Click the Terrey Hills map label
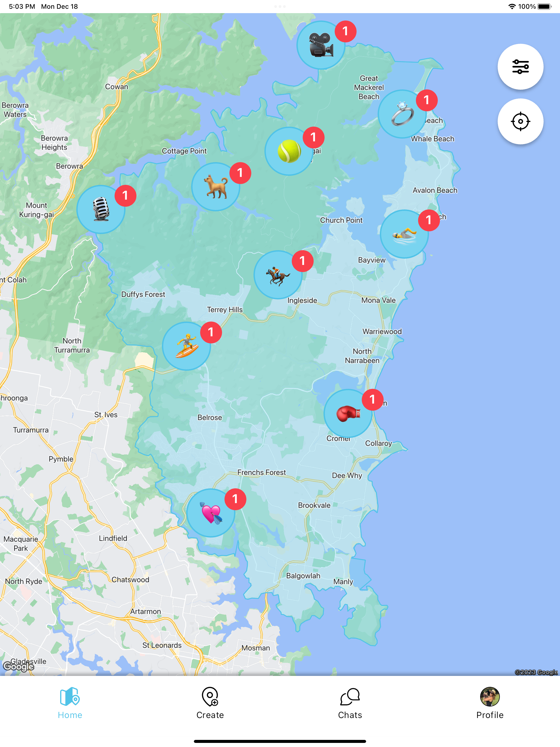Viewport: 560px width, 747px height. 225,310
